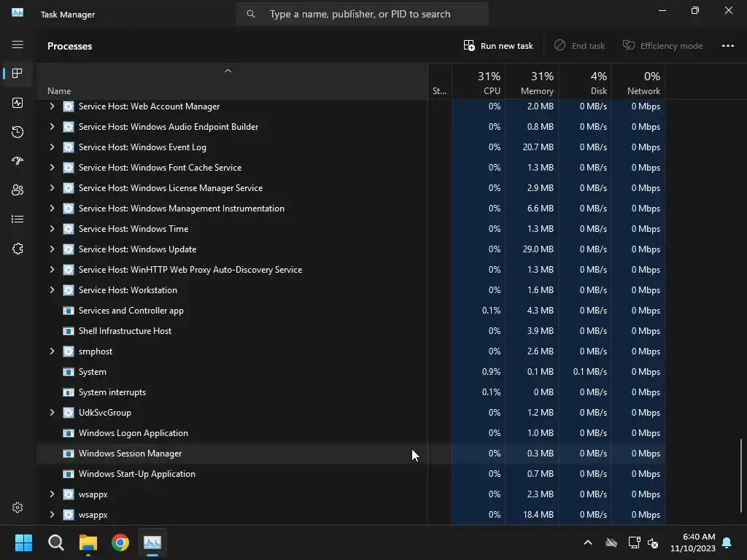This screenshot has height=560, width=747.
Task: Click the 0.1 MB/s disk value
Action: click(x=589, y=372)
